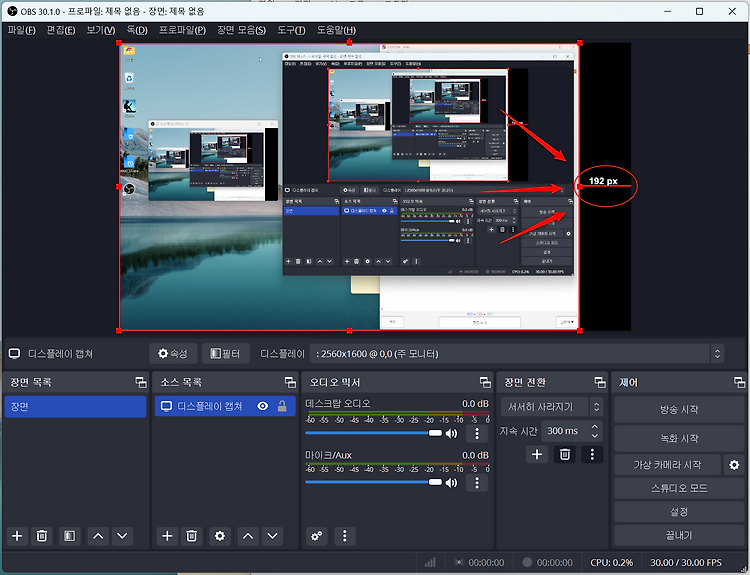Add a new scene with plus icon

[x=17, y=536]
